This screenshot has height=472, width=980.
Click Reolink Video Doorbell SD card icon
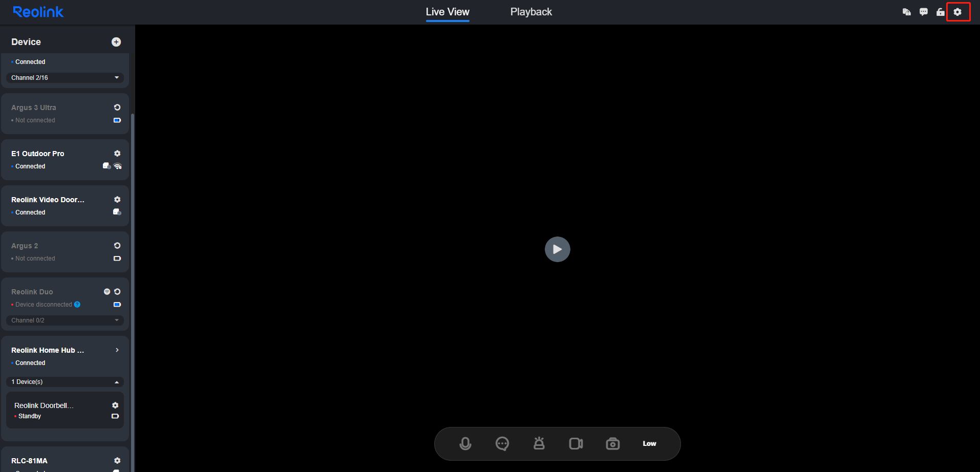point(117,212)
